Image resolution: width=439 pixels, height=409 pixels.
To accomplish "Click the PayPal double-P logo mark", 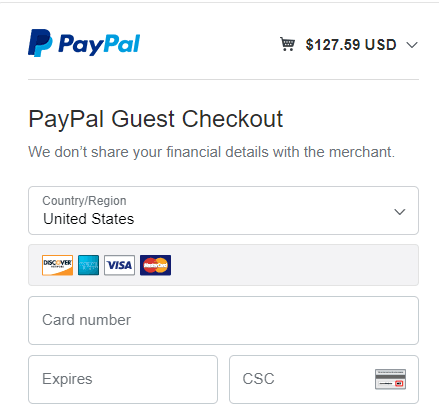I will 40,43.
